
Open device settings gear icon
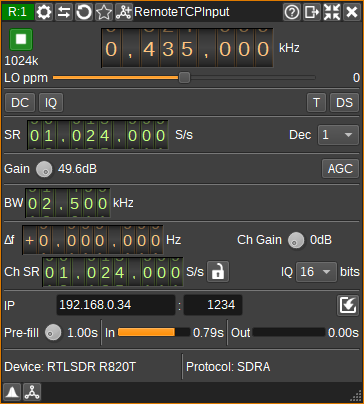[44, 12]
